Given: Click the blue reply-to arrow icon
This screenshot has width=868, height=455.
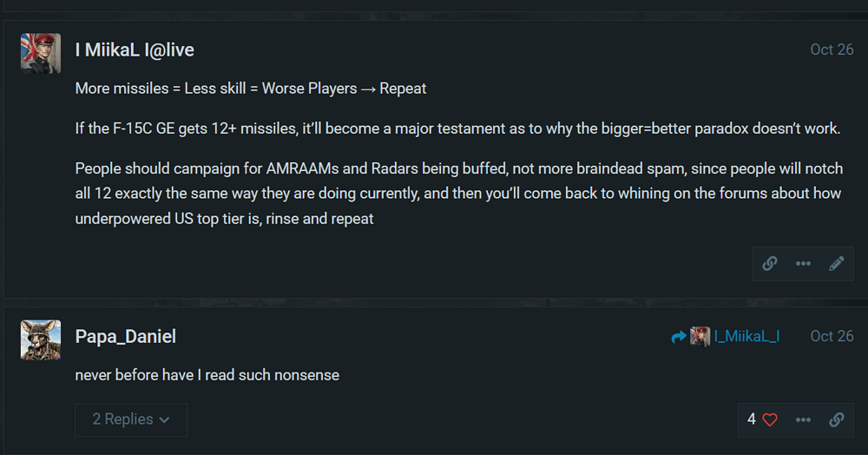Looking at the screenshot, I should pos(679,336).
